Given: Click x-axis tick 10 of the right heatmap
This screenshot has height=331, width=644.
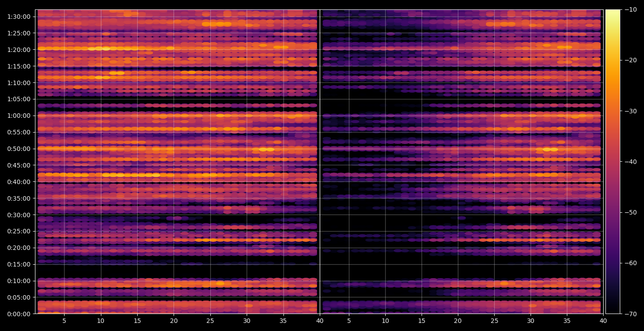Looking at the screenshot, I should pyautogui.click(x=385, y=321).
